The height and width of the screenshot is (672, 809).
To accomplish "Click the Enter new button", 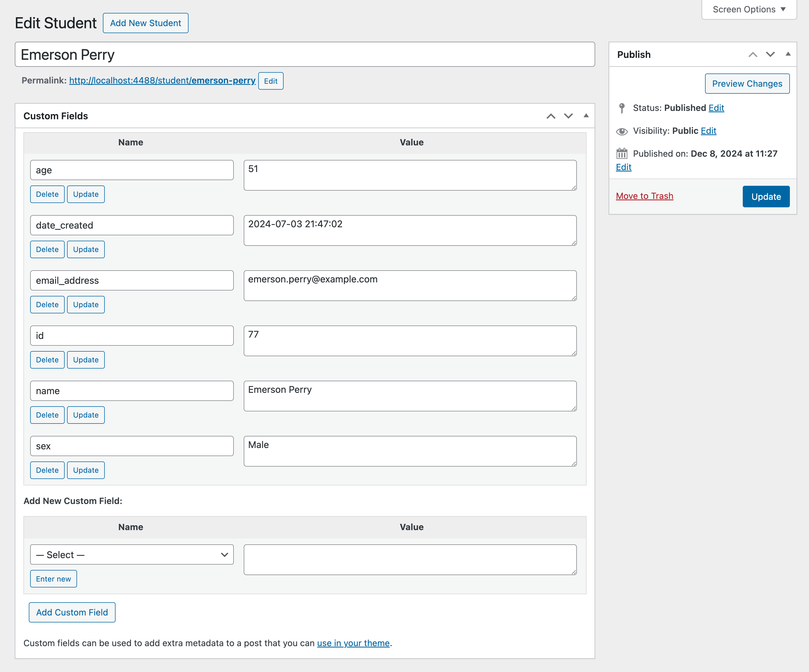I will point(54,579).
